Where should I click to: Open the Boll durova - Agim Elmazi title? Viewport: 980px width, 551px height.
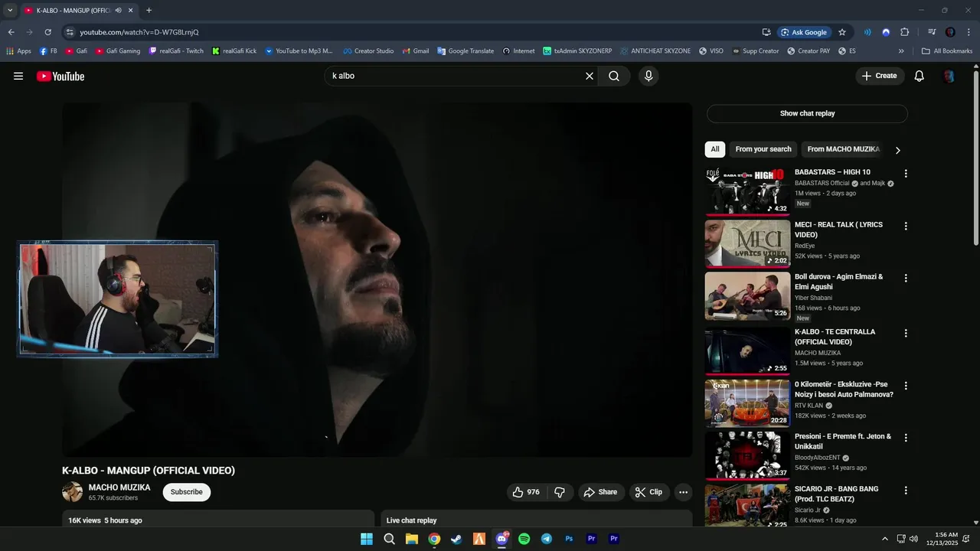click(839, 282)
